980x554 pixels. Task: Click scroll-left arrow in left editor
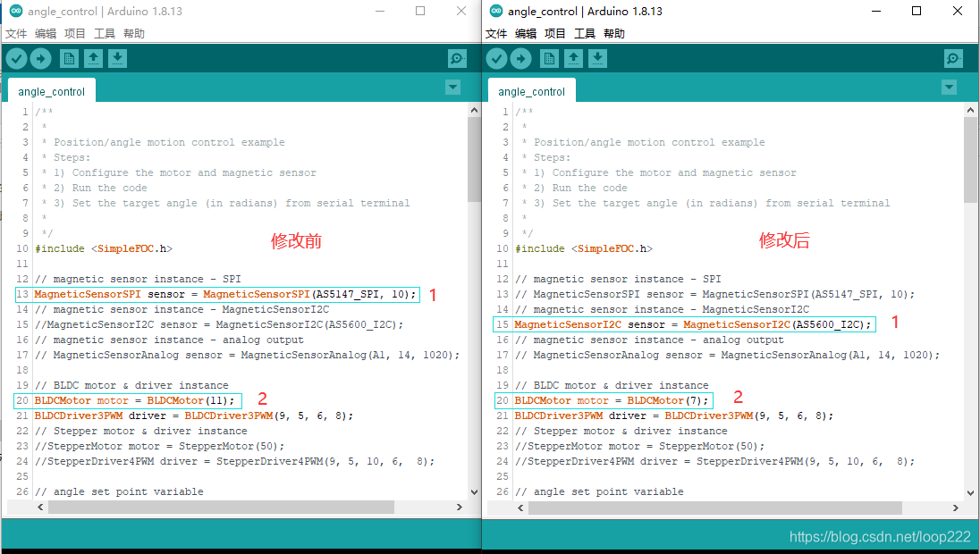pyautogui.click(x=40, y=508)
